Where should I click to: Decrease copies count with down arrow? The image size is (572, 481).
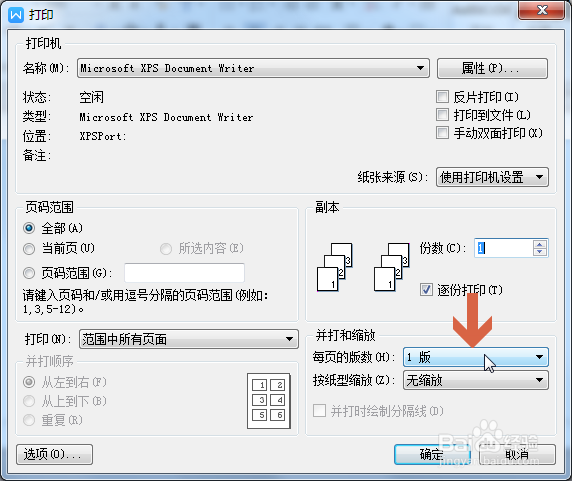pyautogui.click(x=540, y=252)
